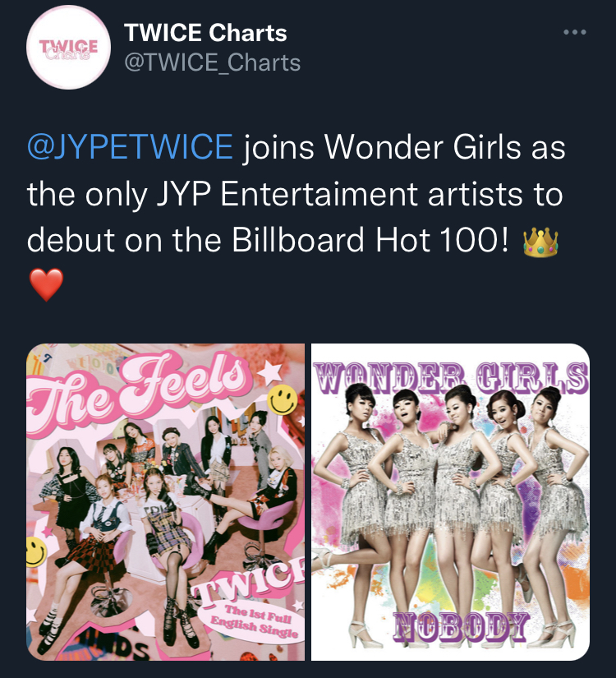Click the yellow smiley sticker on the cover's left edge
This screenshot has width=616, height=678.
pos(36,551)
